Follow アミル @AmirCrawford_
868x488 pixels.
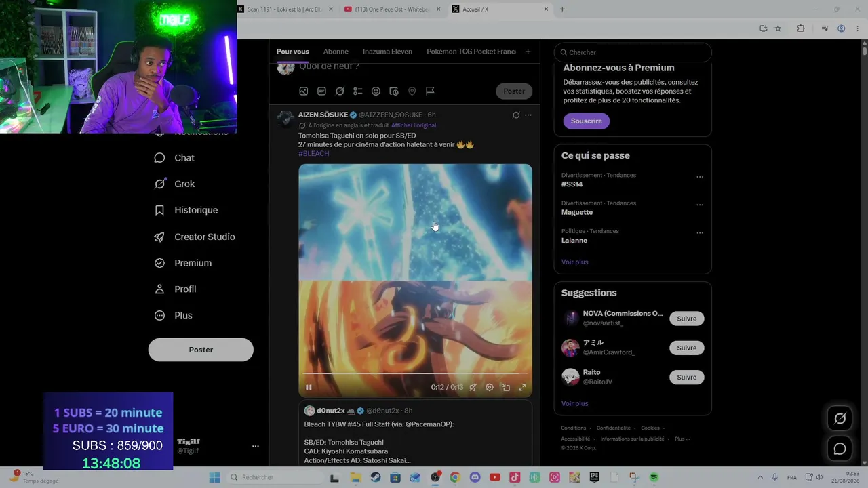pyautogui.click(x=687, y=348)
